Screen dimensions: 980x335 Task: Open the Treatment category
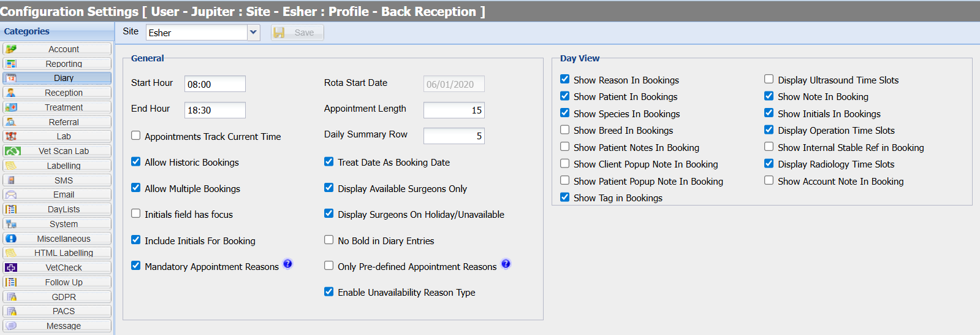(x=64, y=107)
